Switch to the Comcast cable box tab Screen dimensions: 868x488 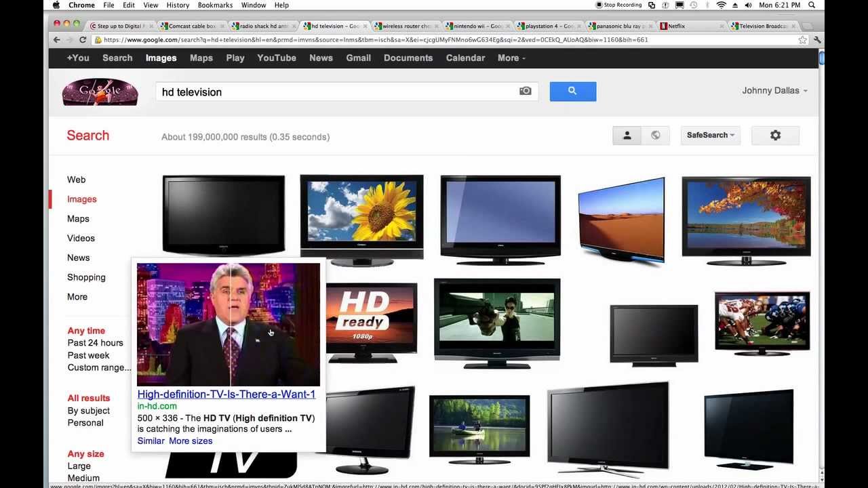192,26
